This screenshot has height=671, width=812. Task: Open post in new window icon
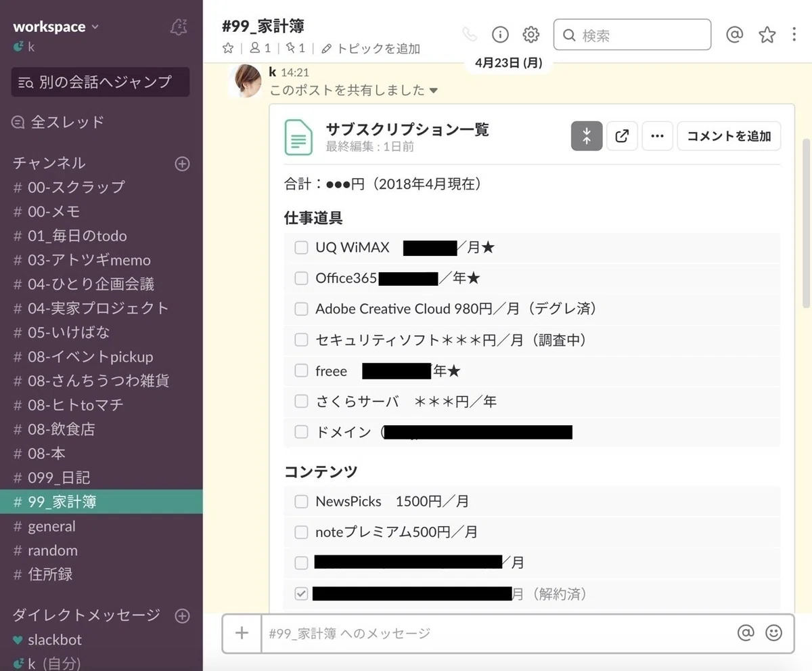pos(622,136)
